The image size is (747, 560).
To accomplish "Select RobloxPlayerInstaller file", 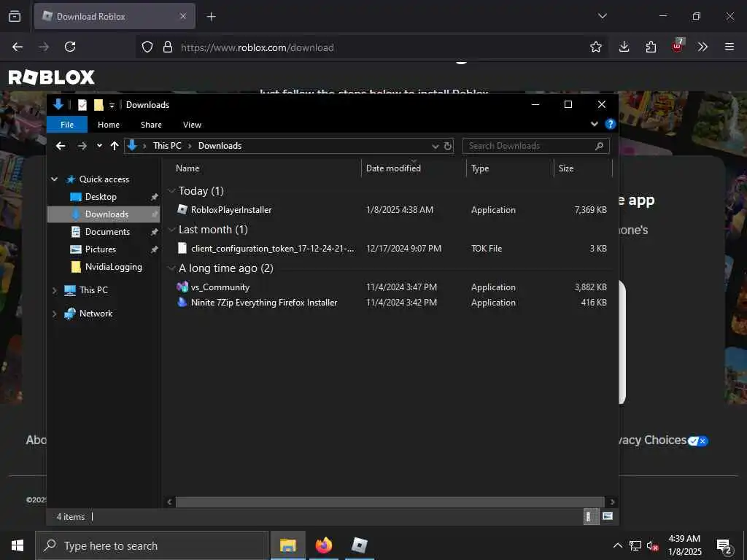I will pos(392,209).
